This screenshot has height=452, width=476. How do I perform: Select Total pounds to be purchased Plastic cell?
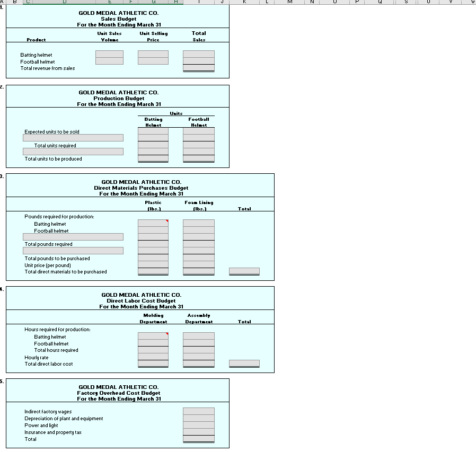pos(153,258)
